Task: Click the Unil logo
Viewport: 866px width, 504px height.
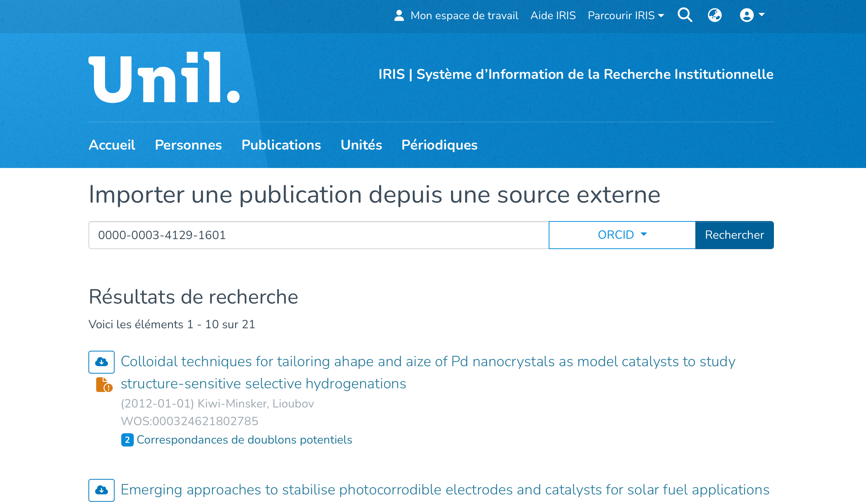Action: tap(164, 78)
